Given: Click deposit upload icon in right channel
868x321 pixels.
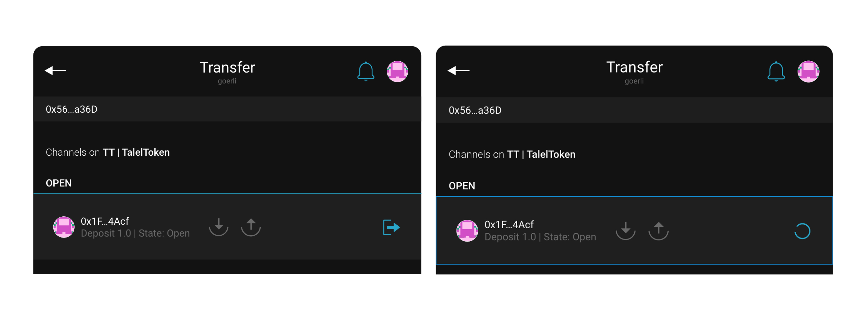Looking at the screenshot, I should pos(658,231).
